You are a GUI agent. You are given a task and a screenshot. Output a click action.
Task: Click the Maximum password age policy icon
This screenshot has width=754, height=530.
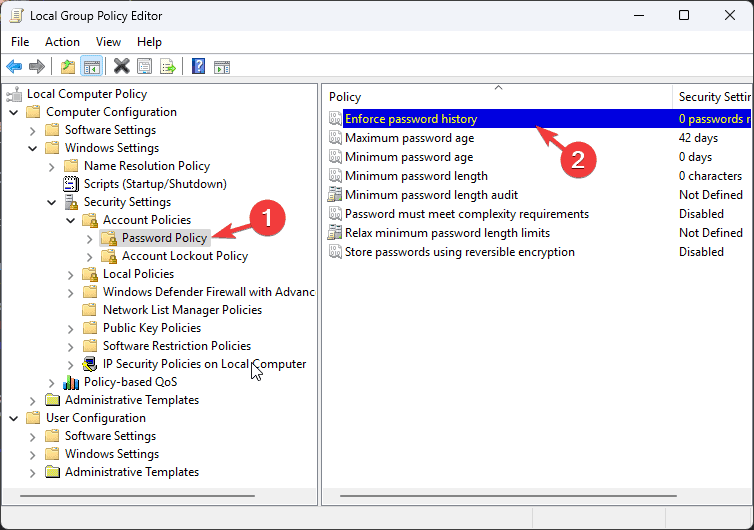click(335, 138)
